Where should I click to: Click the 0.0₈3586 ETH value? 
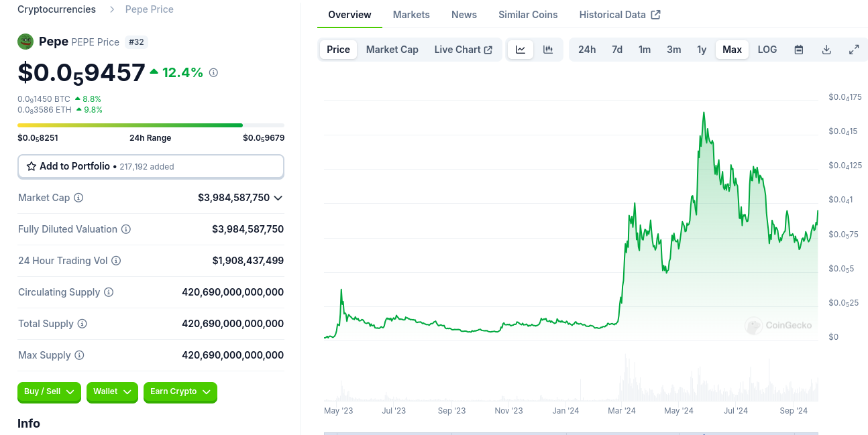[x=44, y=109]
